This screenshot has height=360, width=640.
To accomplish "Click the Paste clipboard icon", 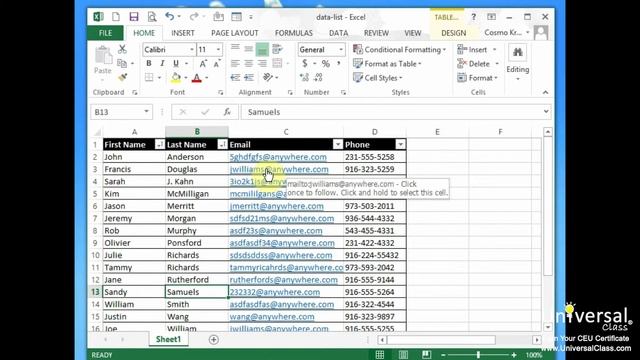I will (103, 56).
